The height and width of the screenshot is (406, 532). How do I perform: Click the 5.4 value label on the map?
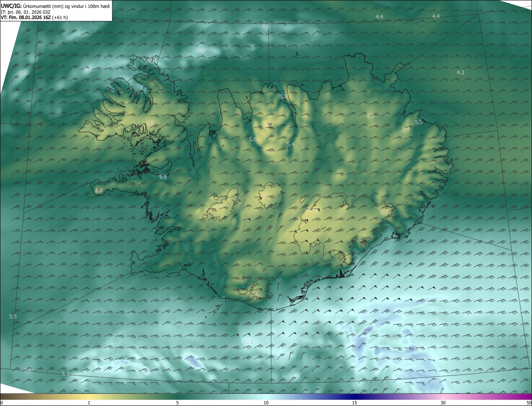291,144
